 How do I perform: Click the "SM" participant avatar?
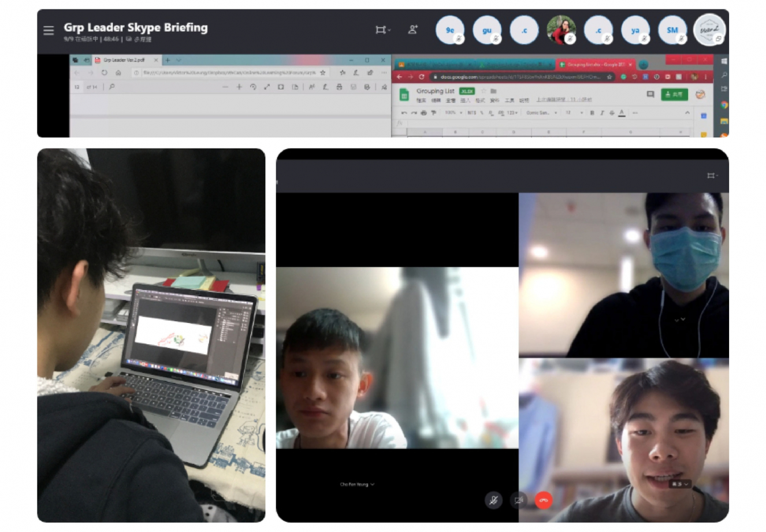tap(672, 30)
